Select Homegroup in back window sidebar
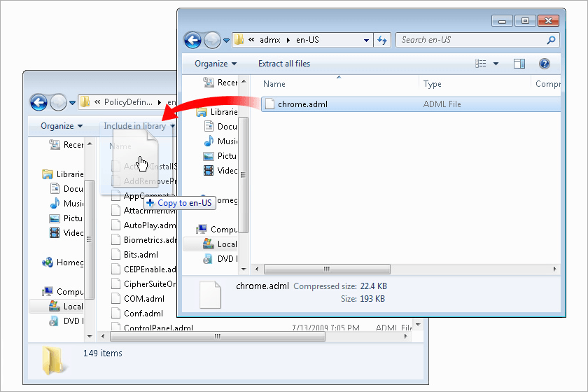Viewport: 588px width, 392px height. 63,262
